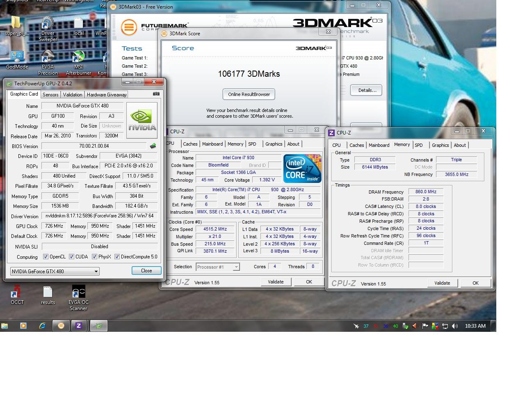The image size is (525, 420).
Task: Launch the MSI Afterburner desktop shortcut
Action: pyautogui.click(x=78, y=63)
